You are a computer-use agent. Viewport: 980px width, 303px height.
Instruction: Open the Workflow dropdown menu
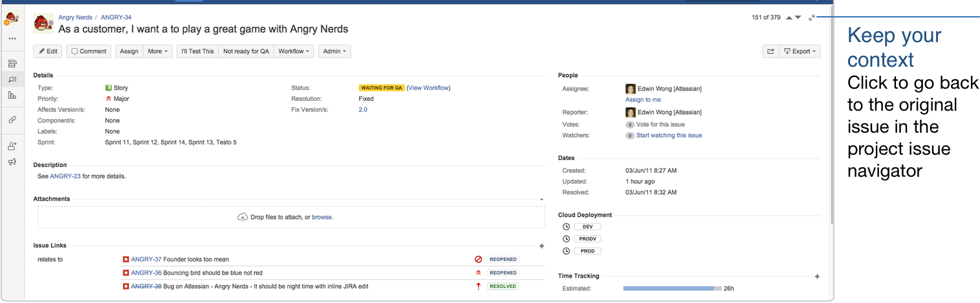[294, 51]
